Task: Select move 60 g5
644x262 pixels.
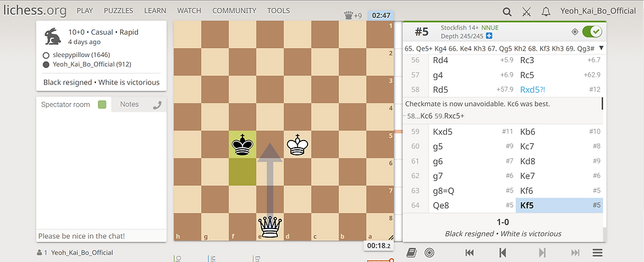Action: coord(472,146)
